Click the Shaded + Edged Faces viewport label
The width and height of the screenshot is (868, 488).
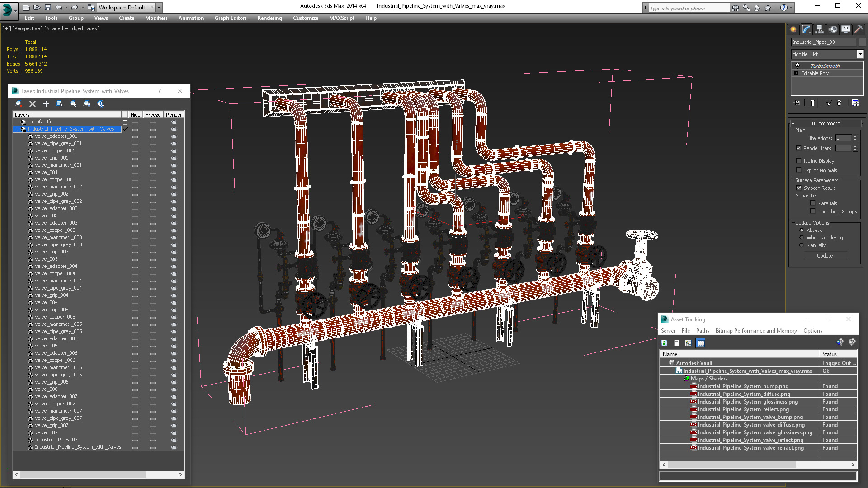[72, 28]
